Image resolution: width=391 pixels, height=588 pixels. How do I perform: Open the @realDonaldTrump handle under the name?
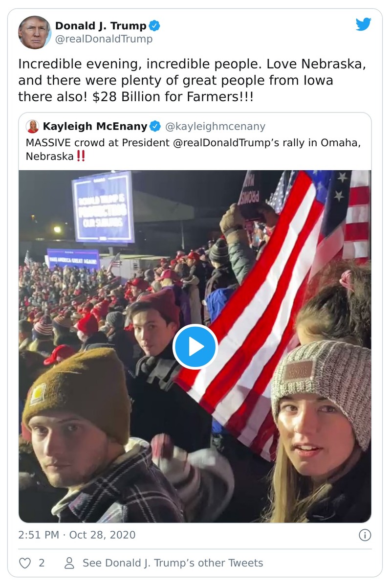pos(104,39)
